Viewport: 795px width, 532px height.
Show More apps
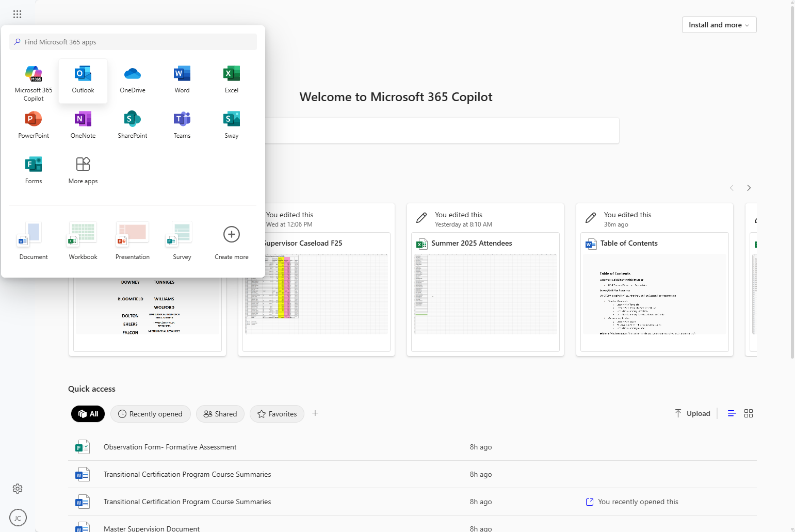click(x=83, y=171)
